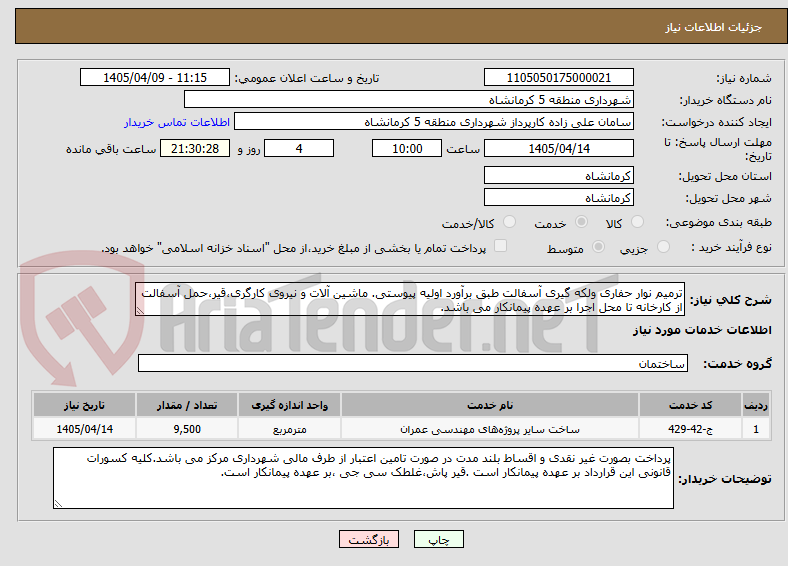Click the مهلت ارسال پاسخ label
Viewport: 788px width, 566px height.
click(x=718, y=149)
